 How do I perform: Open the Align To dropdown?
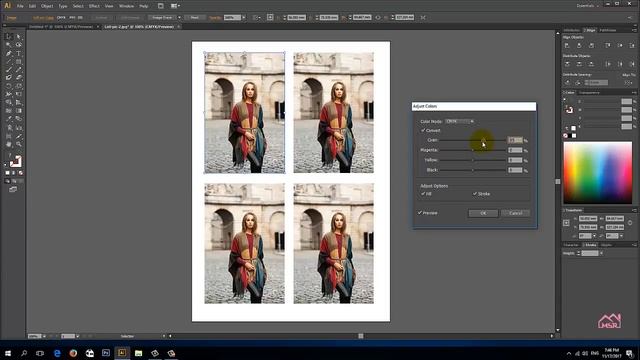coord(629,82)
